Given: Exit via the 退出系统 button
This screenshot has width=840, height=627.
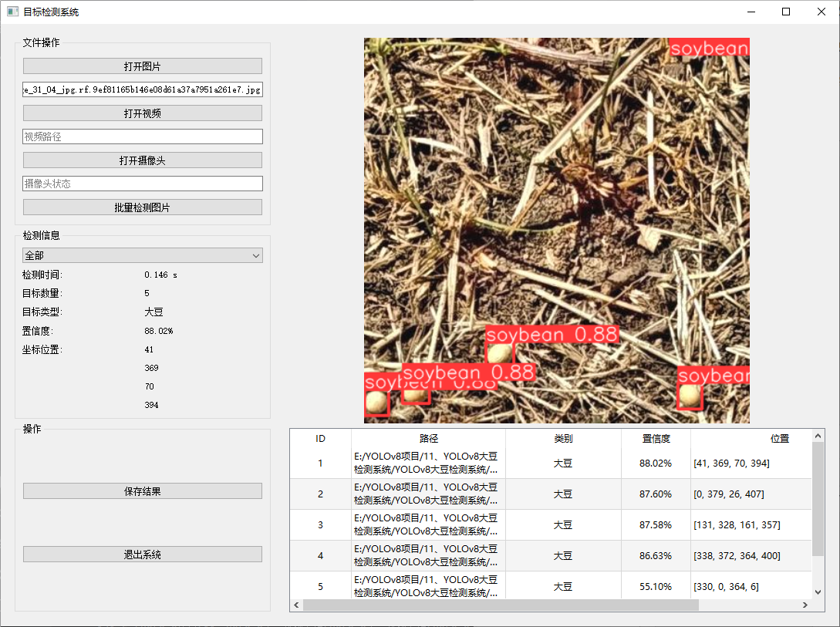Looking at the screenshot, I should 142,555.
